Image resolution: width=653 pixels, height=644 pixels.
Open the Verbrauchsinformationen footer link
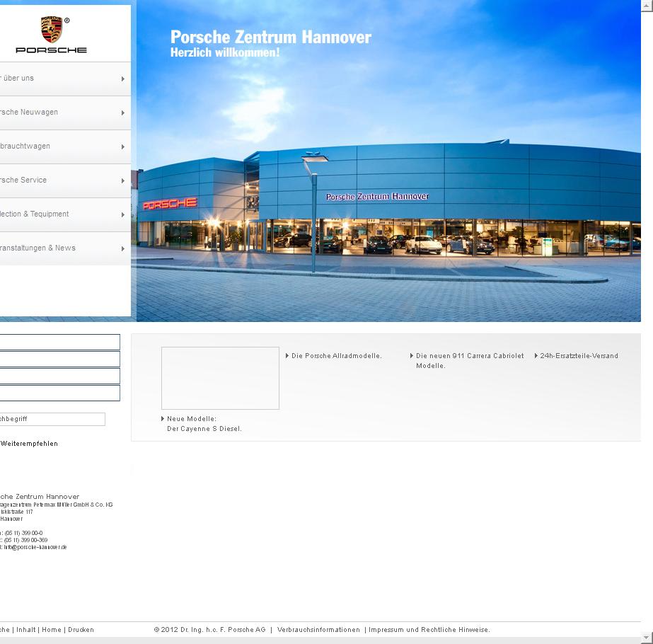[x=318, y=630]
